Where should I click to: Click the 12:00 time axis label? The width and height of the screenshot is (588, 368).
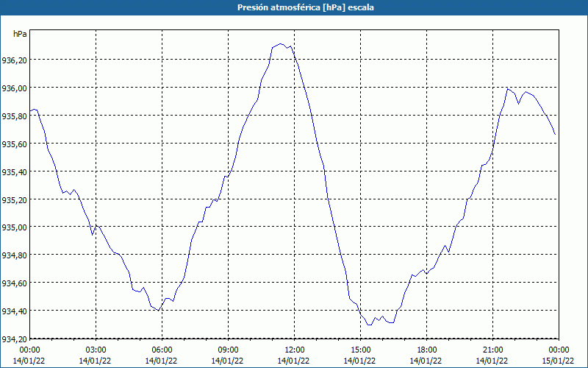[295, 350]
